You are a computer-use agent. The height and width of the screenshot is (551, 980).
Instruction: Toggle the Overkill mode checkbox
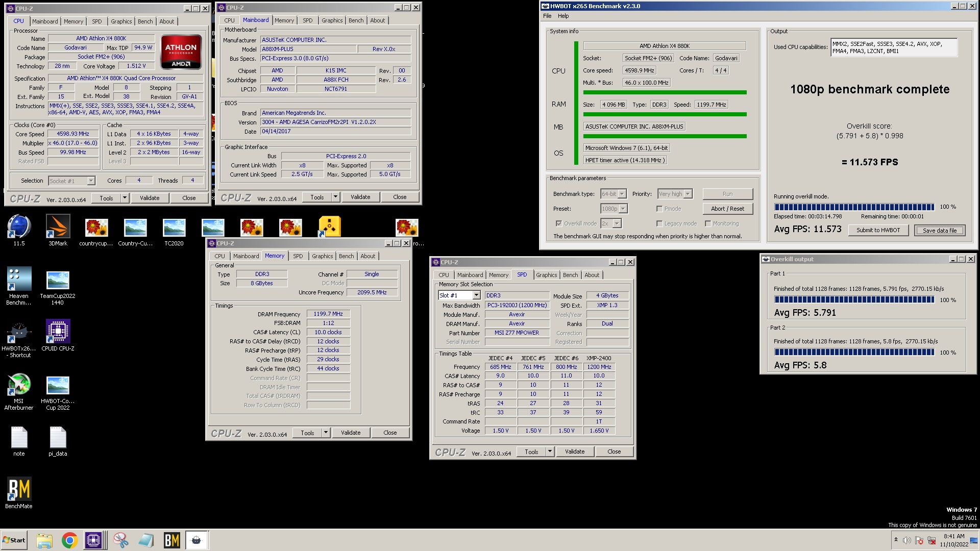click(559, 223)
